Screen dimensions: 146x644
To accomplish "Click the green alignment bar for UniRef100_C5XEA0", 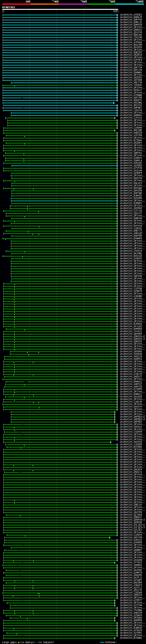I will [60, 85].
